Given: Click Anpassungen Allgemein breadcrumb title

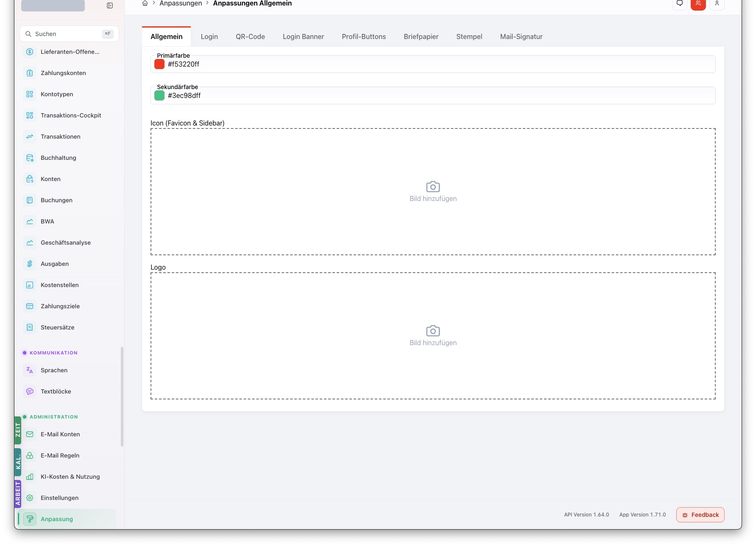Looking at the screenshot, I should [252, 3].
